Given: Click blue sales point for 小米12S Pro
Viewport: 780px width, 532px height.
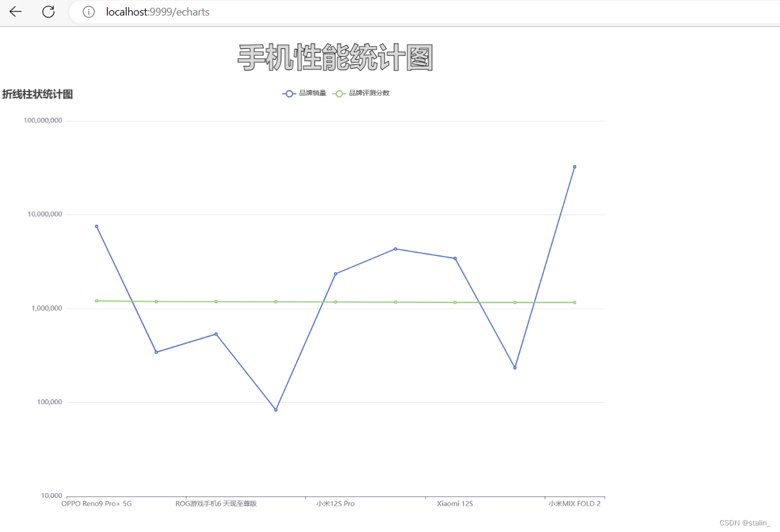Looking at the screenshot, I should point(335,274).
